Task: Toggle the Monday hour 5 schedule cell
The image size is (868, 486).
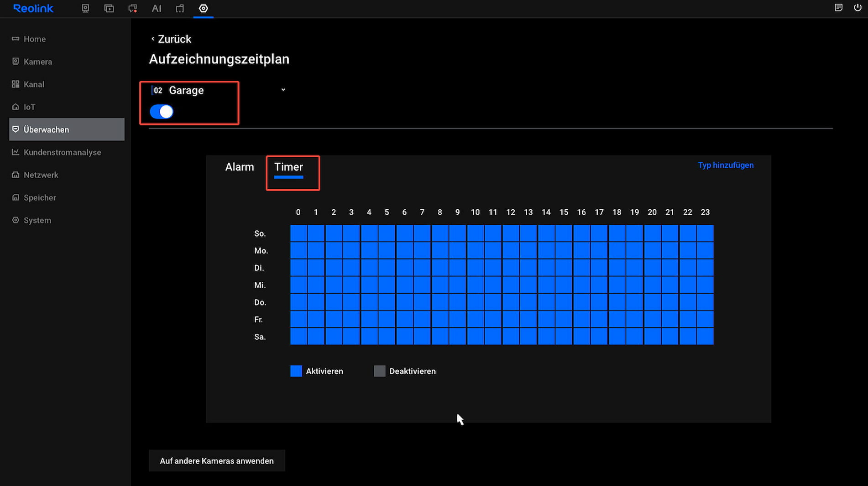Action: 387,250
